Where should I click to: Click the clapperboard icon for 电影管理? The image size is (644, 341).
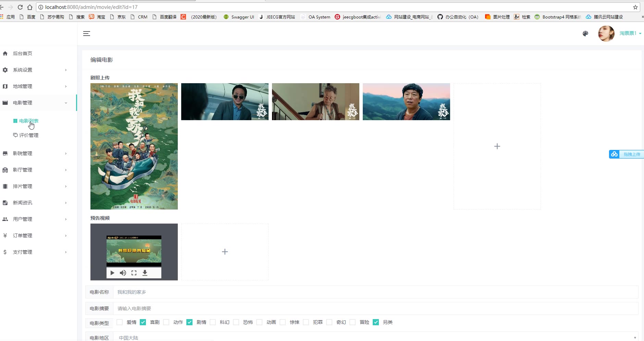(x=5, y=103)
